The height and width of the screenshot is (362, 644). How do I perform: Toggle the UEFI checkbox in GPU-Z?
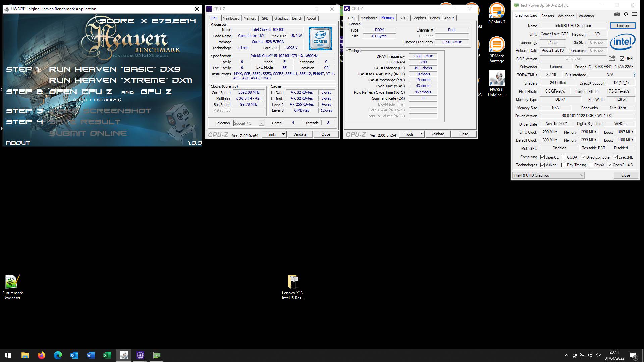click(x=622, y=59)
